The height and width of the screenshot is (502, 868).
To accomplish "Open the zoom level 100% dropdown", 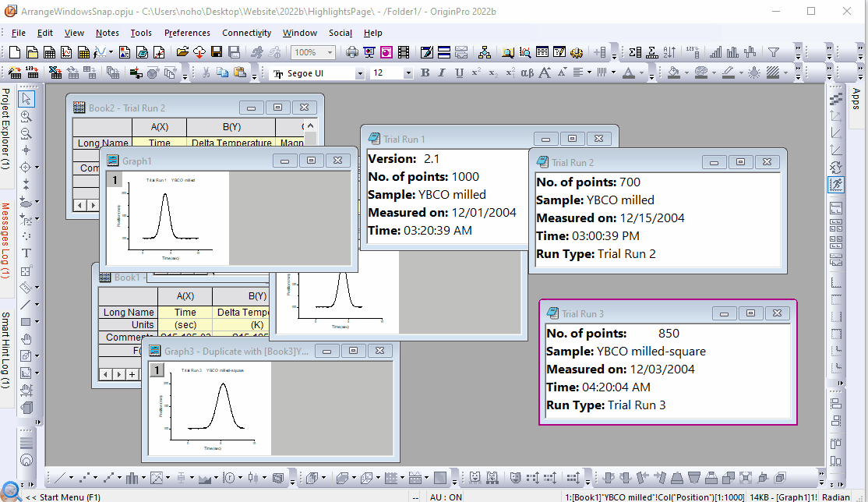I will click(330, 53).
